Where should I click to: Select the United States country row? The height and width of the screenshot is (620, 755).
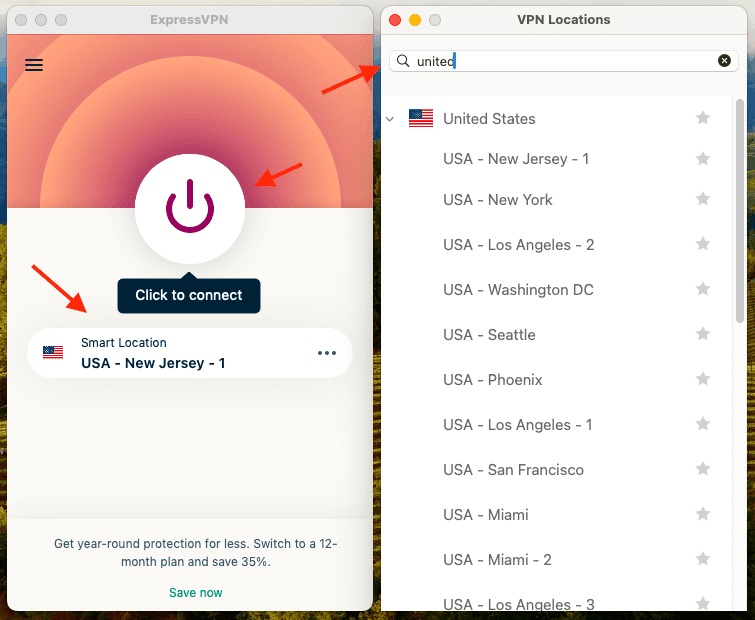[556, 118]
